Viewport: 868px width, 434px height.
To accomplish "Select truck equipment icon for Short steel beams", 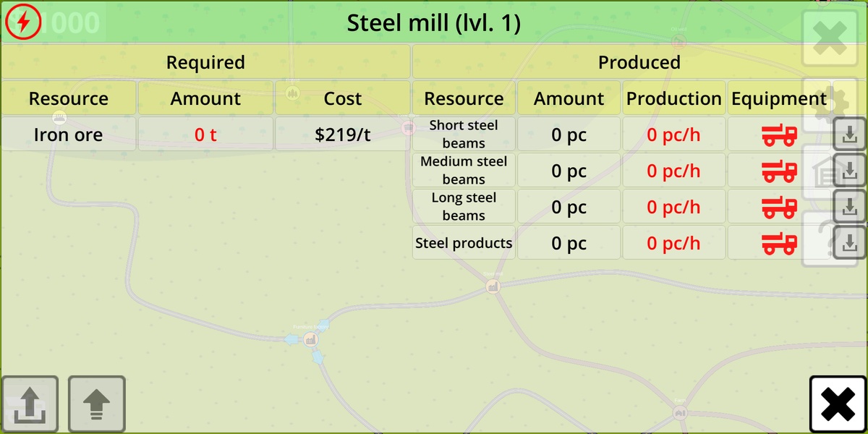I will tap(779, 135).
